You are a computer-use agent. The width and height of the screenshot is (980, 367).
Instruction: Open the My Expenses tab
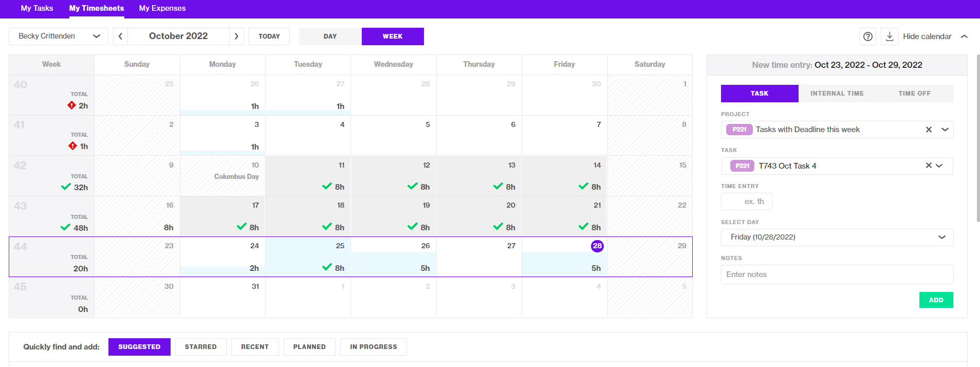click(x=162, y=8)
